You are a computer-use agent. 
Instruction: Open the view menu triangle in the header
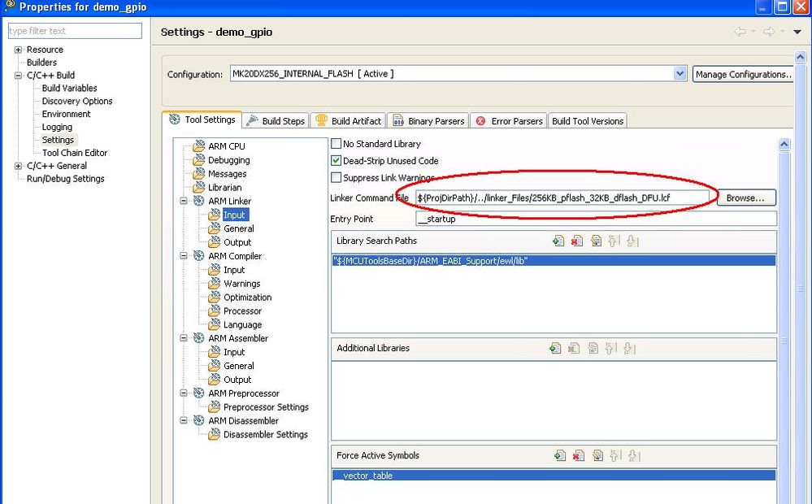point(797,33)
